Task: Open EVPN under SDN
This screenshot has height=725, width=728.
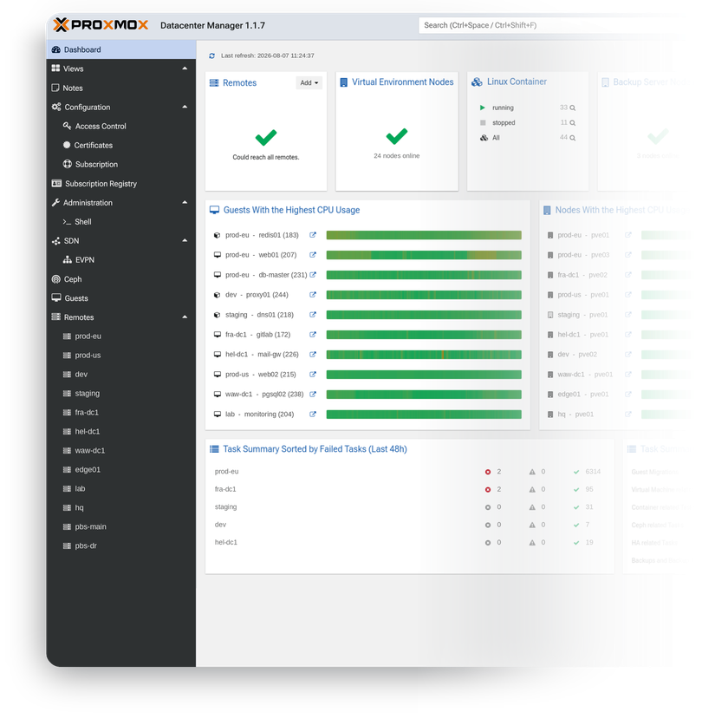Action: click(x=121, y=259)
